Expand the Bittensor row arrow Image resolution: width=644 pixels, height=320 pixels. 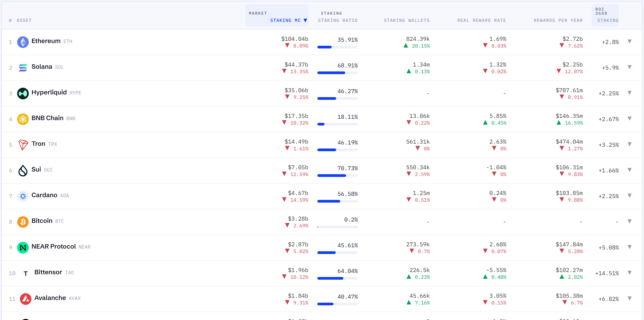pos(630,273)
